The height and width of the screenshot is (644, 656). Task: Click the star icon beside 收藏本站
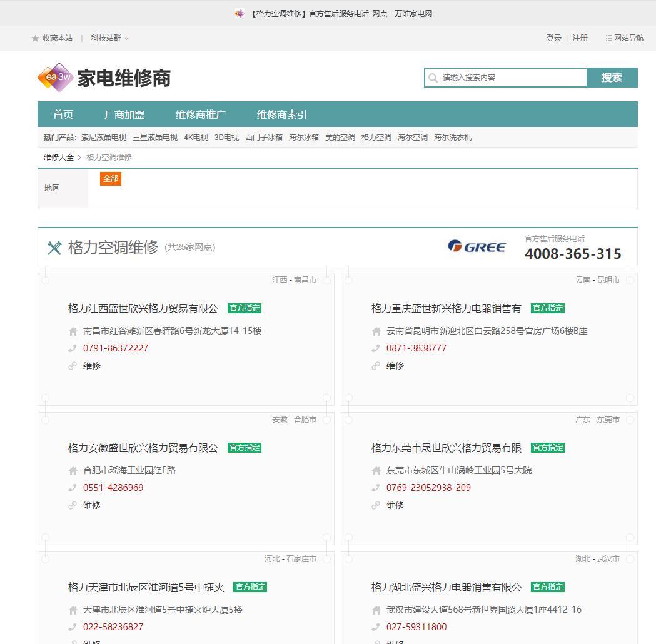[x=35, y=39]
